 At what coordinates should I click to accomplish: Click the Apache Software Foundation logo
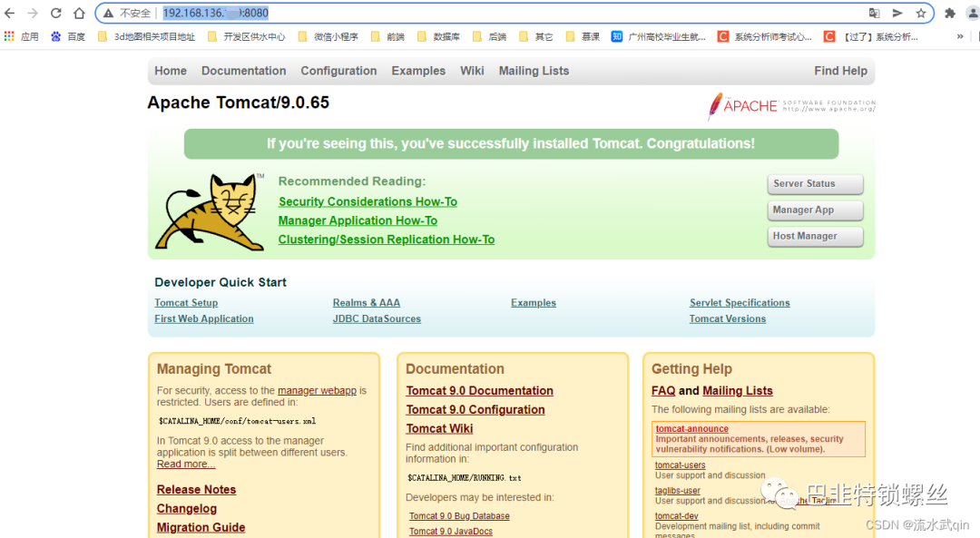791,105
